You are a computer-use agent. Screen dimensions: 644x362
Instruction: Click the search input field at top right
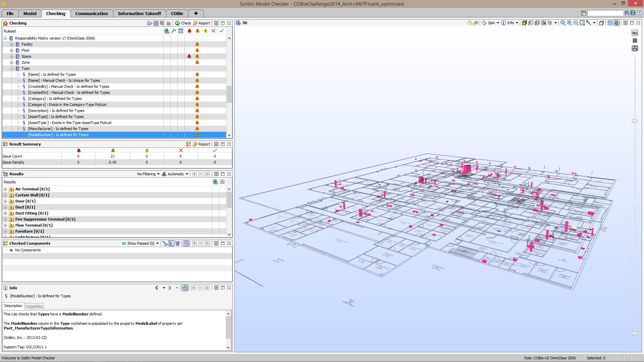[x=605, y=13]
